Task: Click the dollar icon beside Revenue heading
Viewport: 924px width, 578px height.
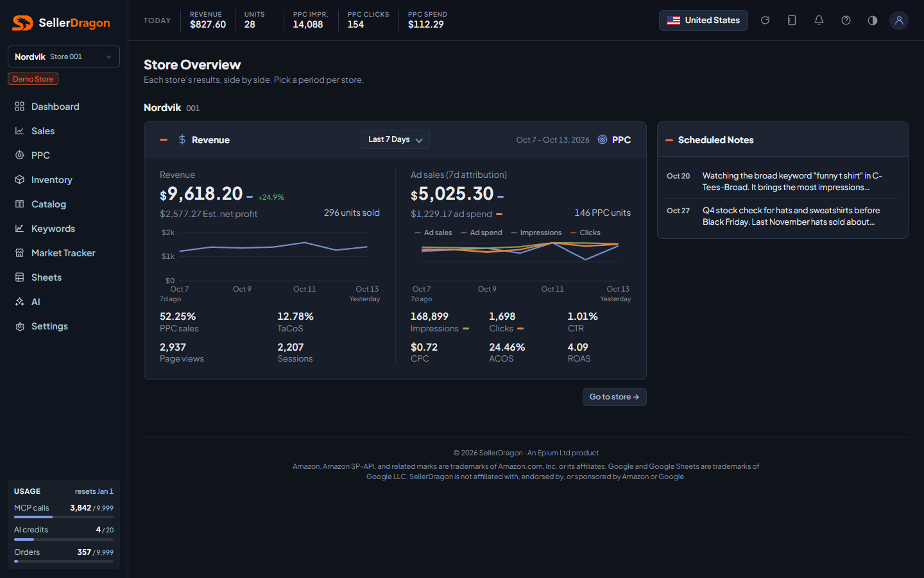Action: tap(182, 139)
